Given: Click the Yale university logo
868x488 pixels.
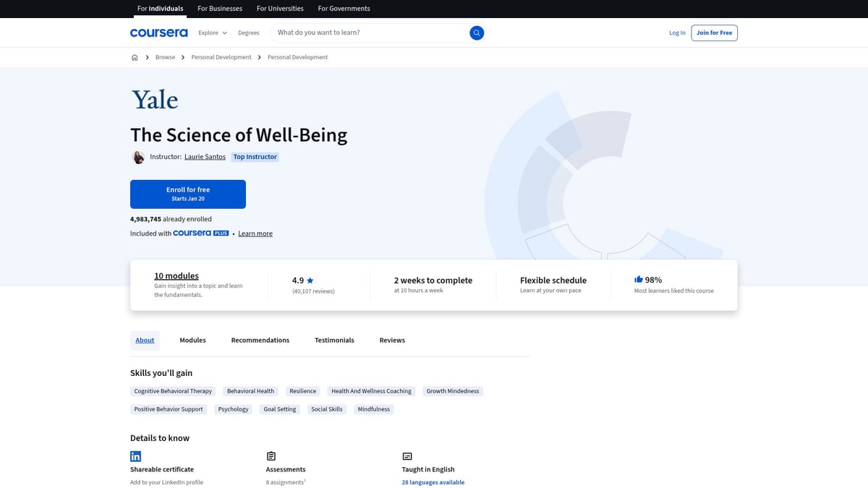Looking at the screenshot, I should click(154, 99).
